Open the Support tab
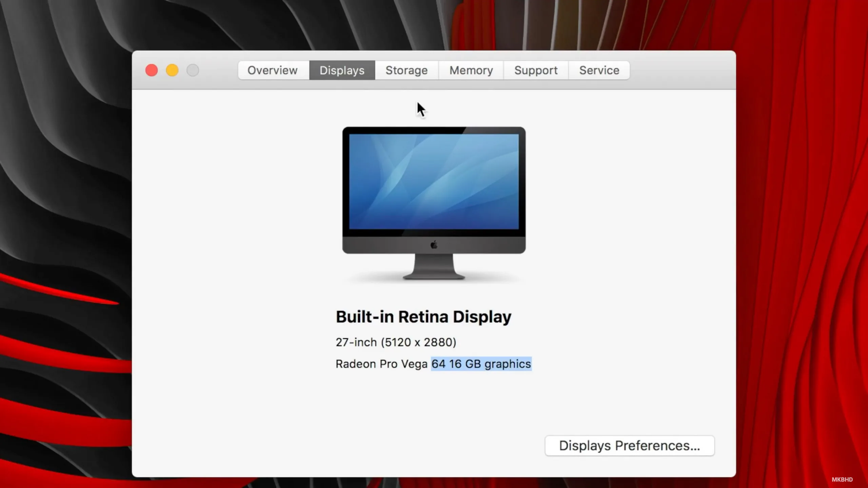The width and height of the screenshot is (868, 488). tap(536, 70)
